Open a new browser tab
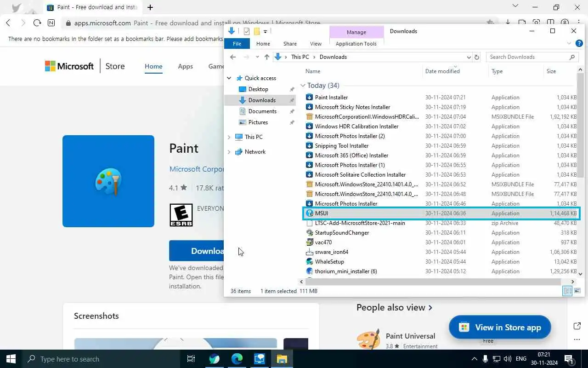 pyautogui.click(x=150, y=7)
